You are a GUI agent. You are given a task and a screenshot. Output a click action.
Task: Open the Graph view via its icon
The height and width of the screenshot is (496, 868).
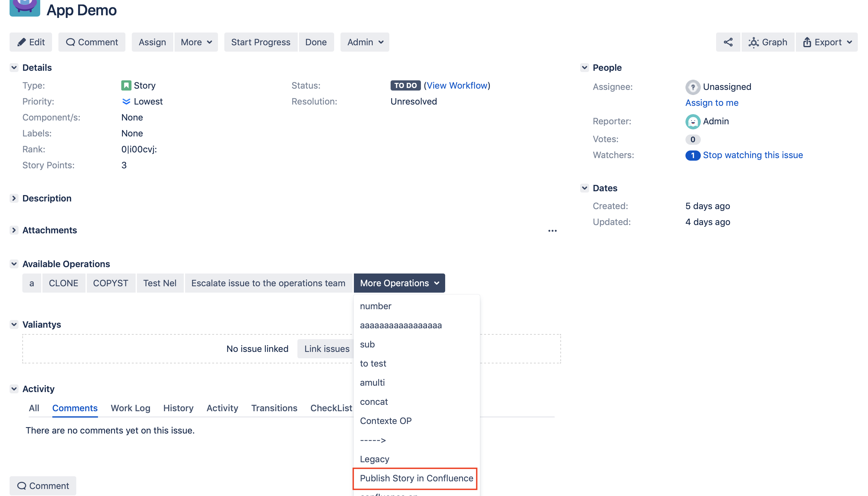[754, 42]
